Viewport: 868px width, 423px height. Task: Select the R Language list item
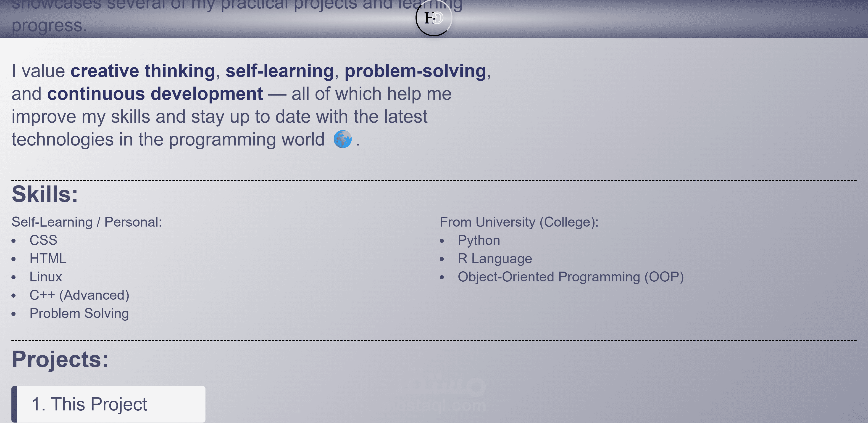point(495,259)
